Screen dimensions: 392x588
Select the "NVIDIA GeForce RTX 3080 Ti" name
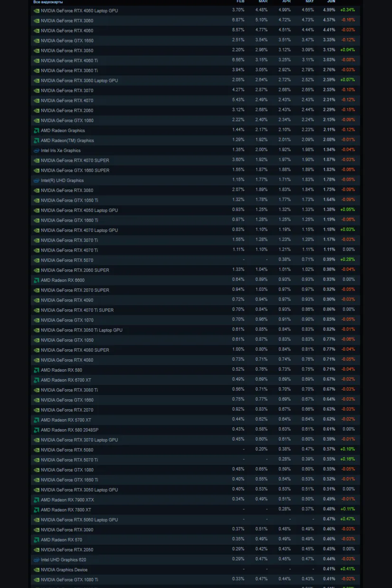pyautogui.click(x=69, y=390)
